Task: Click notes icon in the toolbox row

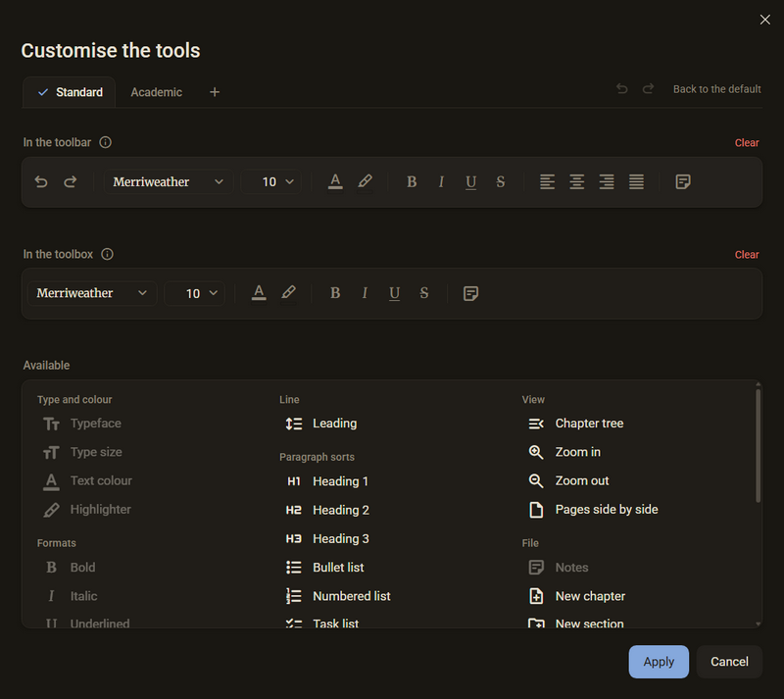Action: [470, 293]
